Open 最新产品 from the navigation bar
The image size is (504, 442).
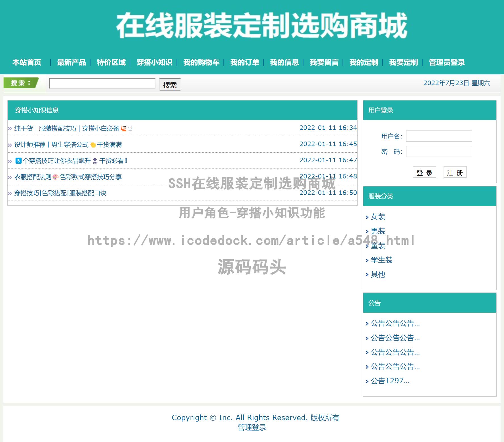[x=71, y=62]
